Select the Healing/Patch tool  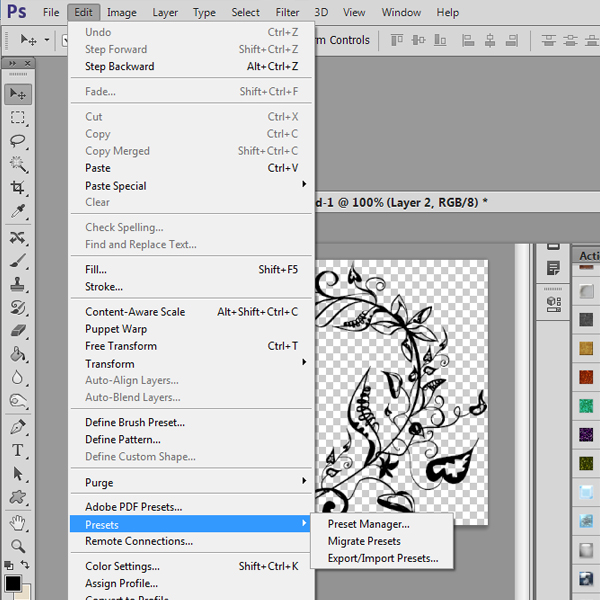18,238
